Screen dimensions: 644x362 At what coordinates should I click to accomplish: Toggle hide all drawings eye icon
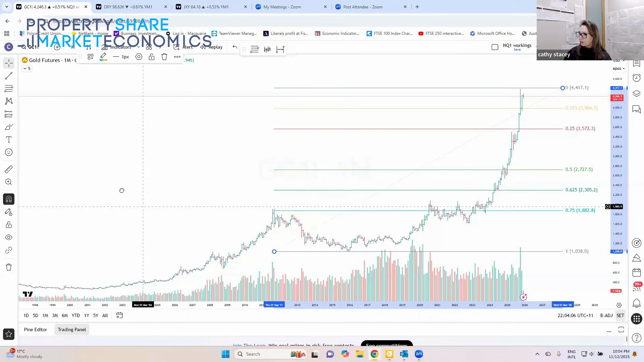click(8, 237)
